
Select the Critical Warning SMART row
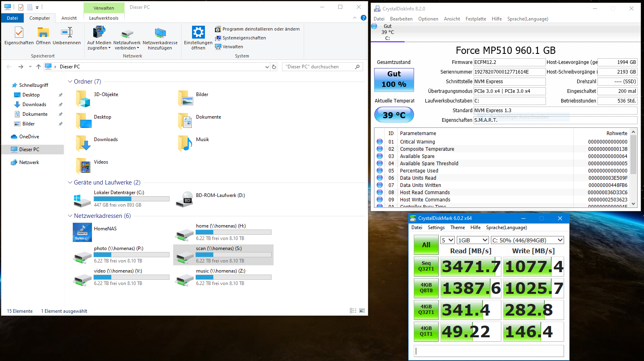[x=502, y=142]
